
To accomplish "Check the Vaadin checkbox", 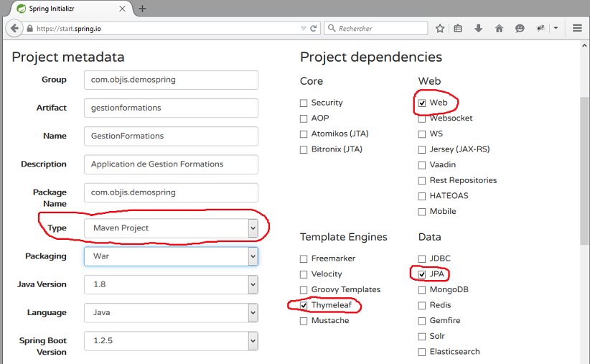I will (422, 165).
